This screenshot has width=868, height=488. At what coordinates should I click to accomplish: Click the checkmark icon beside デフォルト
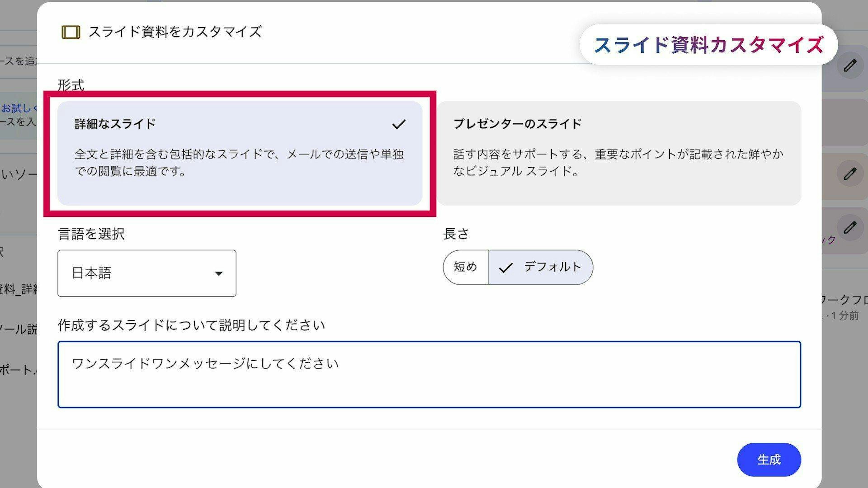point(505,268)
